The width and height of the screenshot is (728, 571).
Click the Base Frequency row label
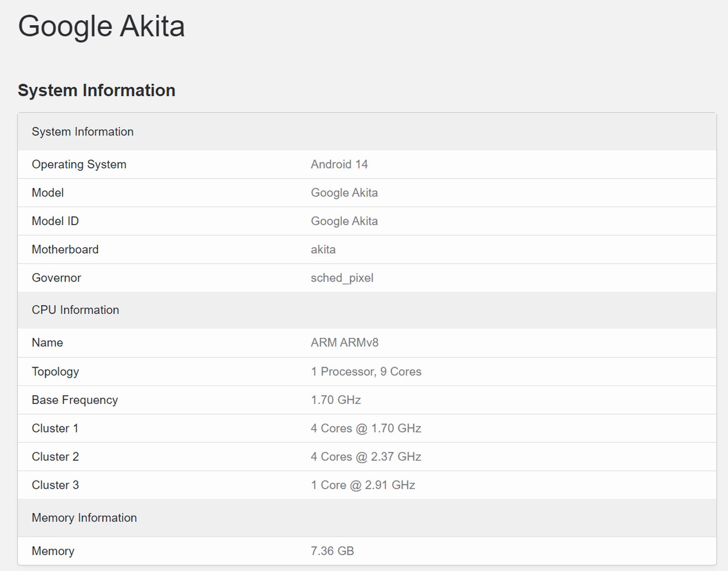click(75, 400)
